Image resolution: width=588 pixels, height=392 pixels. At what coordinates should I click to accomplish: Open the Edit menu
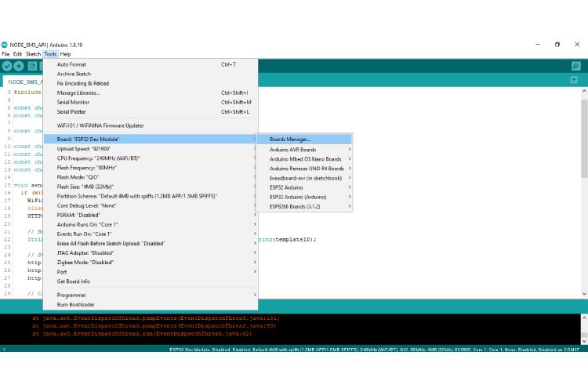(17, 54)
